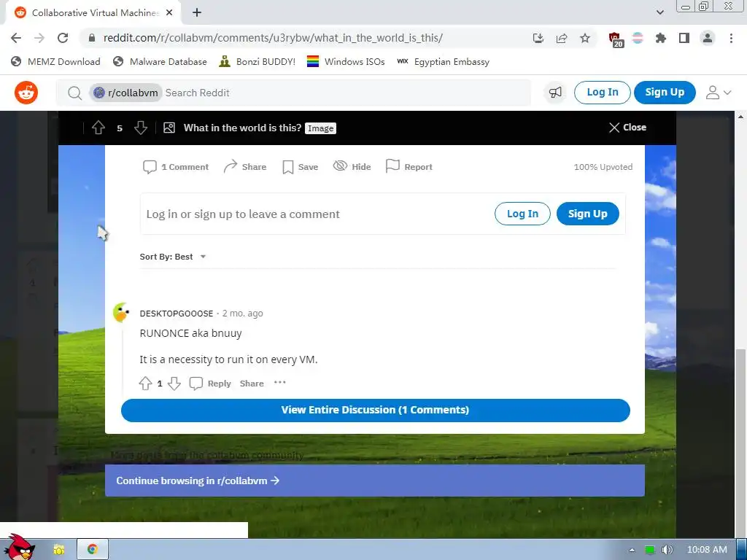Downvote the DESKTOPGOOOSE comment
747x560 pixels.
(x=174, y=384)
